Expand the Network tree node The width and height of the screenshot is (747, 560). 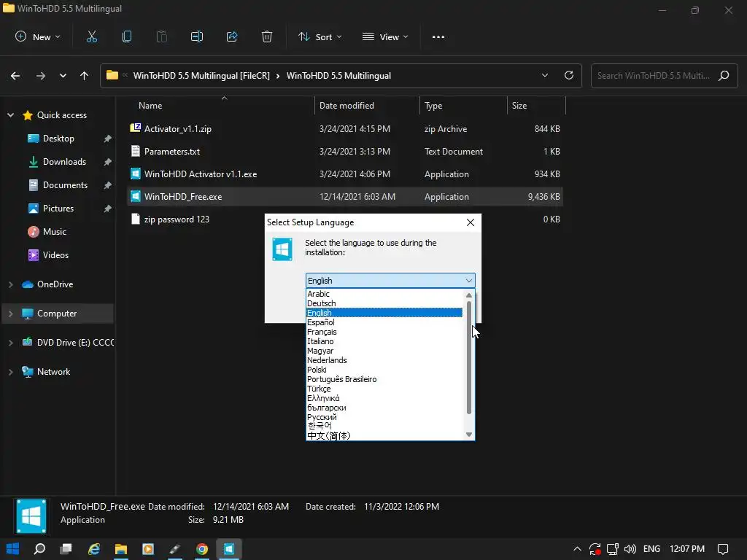[10, 372]
